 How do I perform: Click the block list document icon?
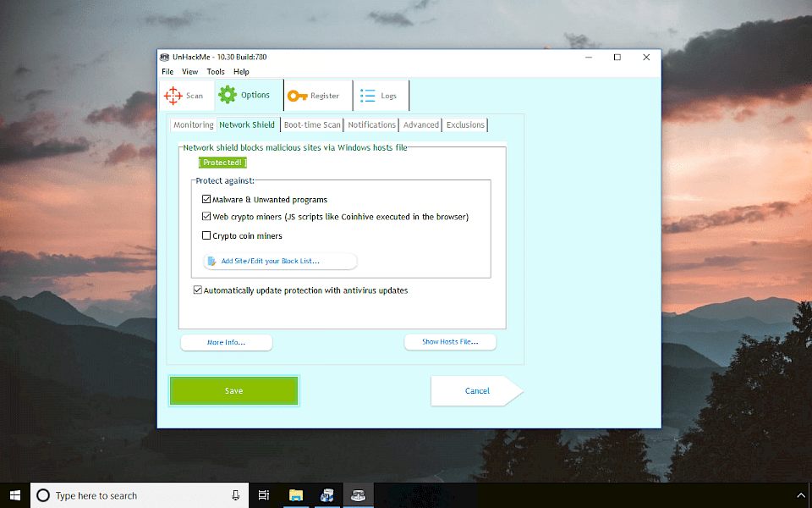211,262
